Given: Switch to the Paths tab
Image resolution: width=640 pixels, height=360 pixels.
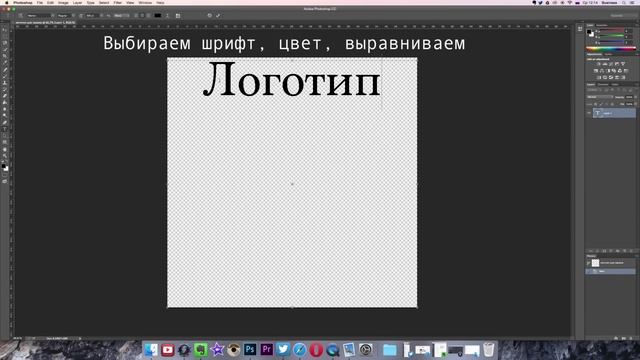Looking at the screenshot, I should point(615,84).
